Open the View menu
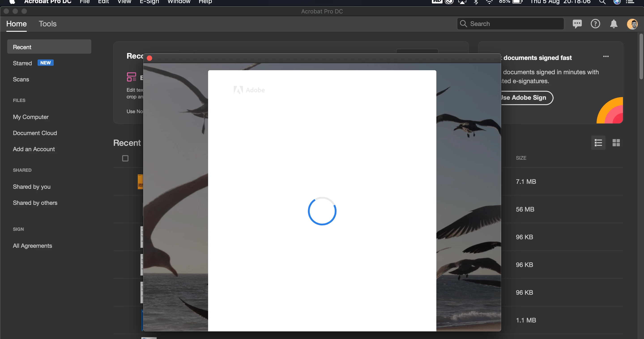The height and width of the screenshot is (339, 644). [x=124, y=2]
